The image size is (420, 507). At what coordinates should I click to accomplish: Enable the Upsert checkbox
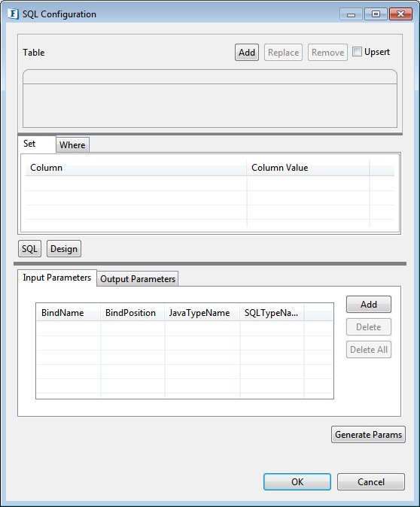pyautogui.click(x=357, y=52)
